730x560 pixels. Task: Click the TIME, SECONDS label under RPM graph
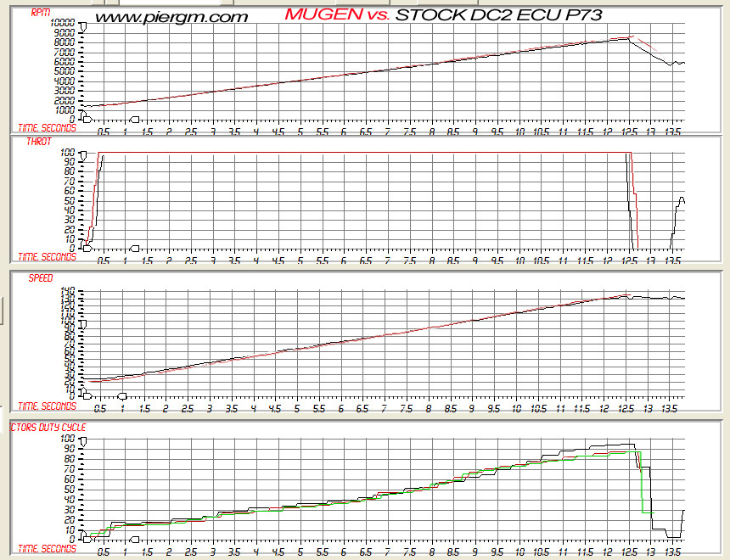(x=48, y=127)
